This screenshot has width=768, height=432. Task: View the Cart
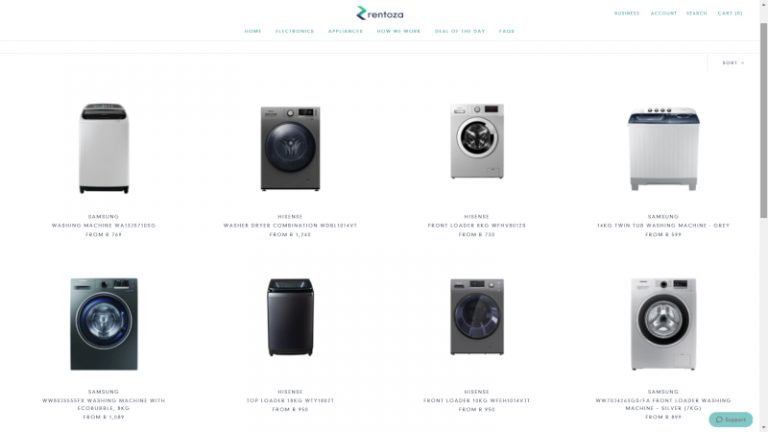[x=730, y=13]
